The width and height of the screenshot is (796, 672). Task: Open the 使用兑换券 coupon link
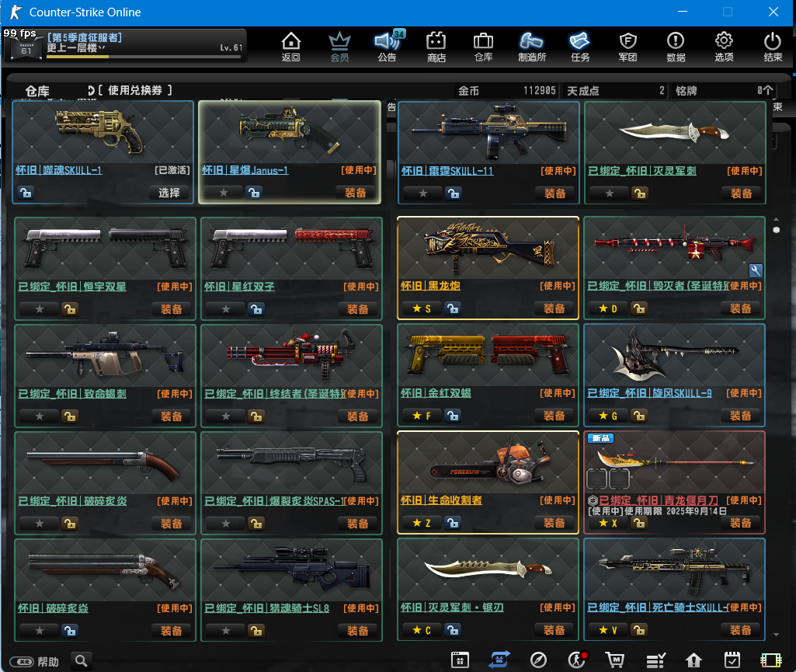134,90
